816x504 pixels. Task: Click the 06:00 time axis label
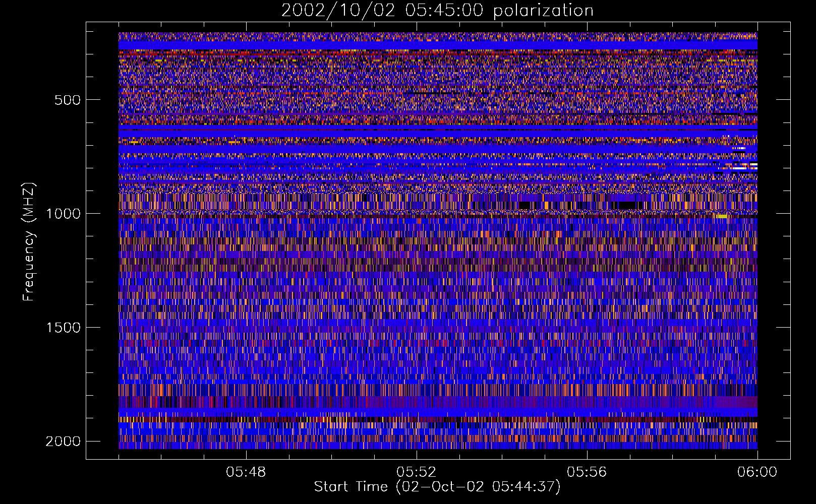point(757,472)
